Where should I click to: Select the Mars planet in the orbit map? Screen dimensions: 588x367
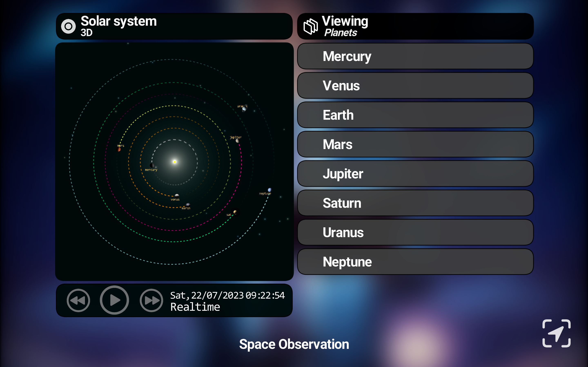click(119, 149)
